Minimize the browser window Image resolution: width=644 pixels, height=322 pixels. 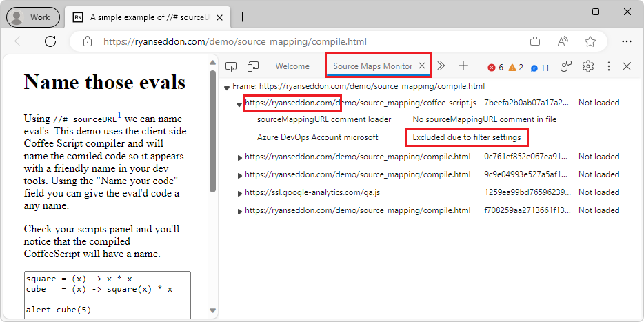[x=564, y=12]
